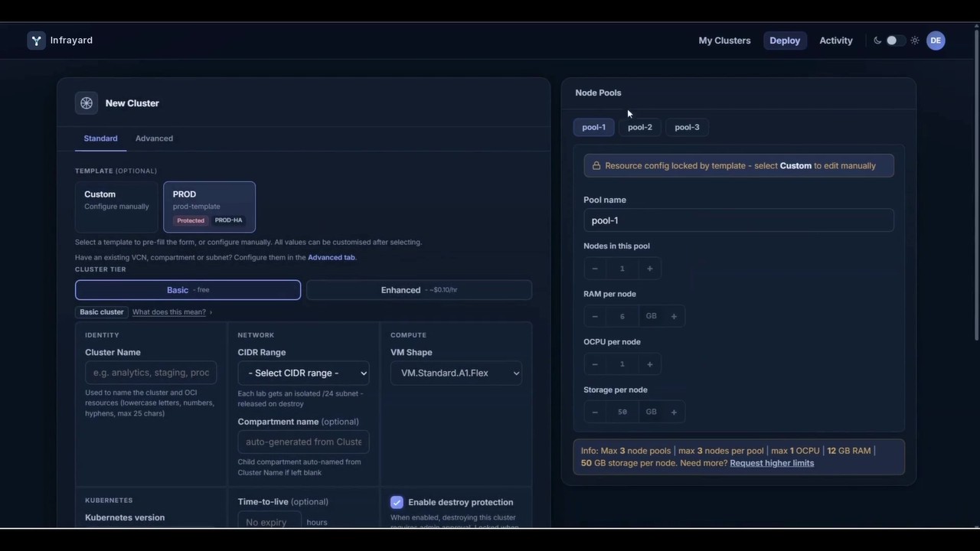Screen dimensions: 980x551
Task: Click the Kubernetes version label
Action: click(x=125, y=517)
